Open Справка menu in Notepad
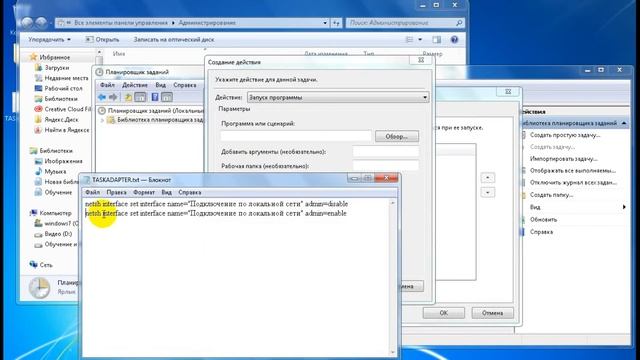The image size is (640, 360). click(x=190, y=192)
